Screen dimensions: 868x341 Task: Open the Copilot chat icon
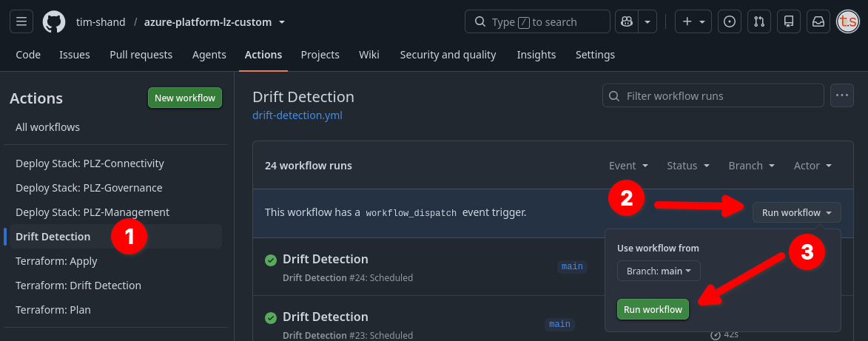pos(627,21)
